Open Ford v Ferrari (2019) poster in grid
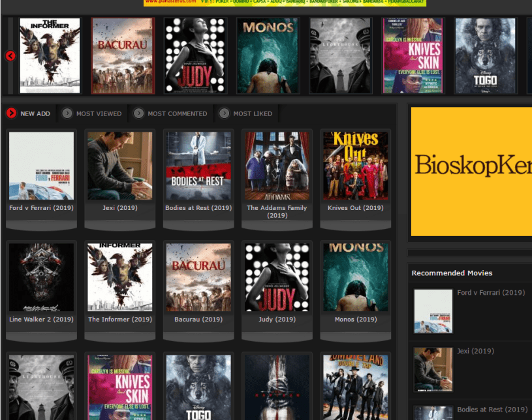 (x=41, y=166)
